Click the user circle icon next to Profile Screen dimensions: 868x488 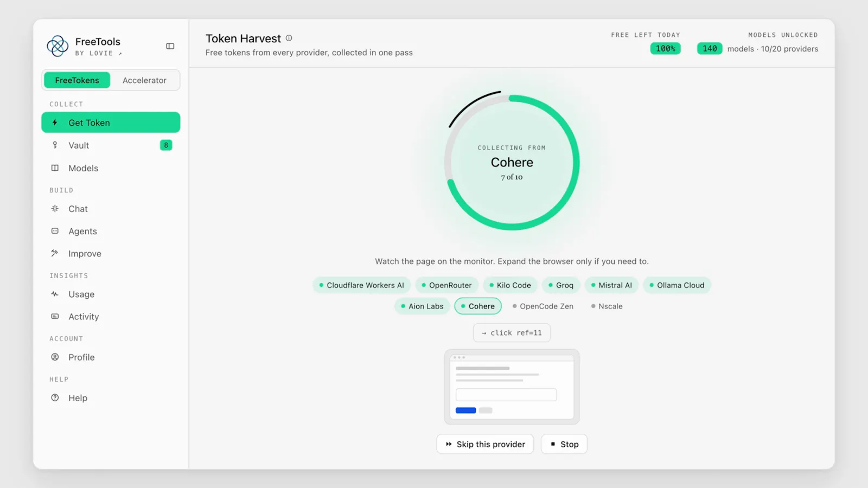[55, 357]
